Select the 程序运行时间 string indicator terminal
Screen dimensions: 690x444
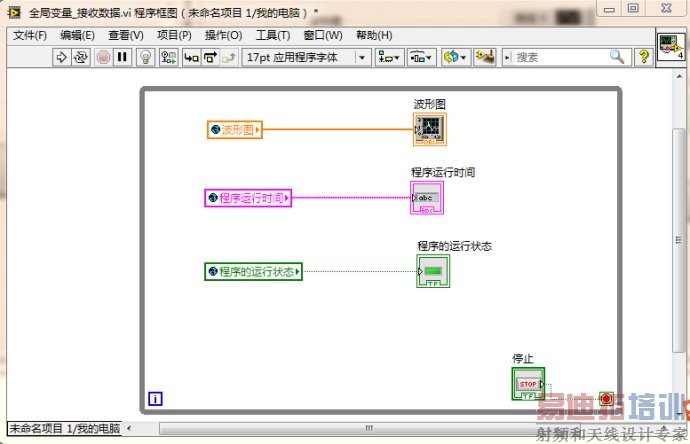pyautogui.click(x=427, y=198)
